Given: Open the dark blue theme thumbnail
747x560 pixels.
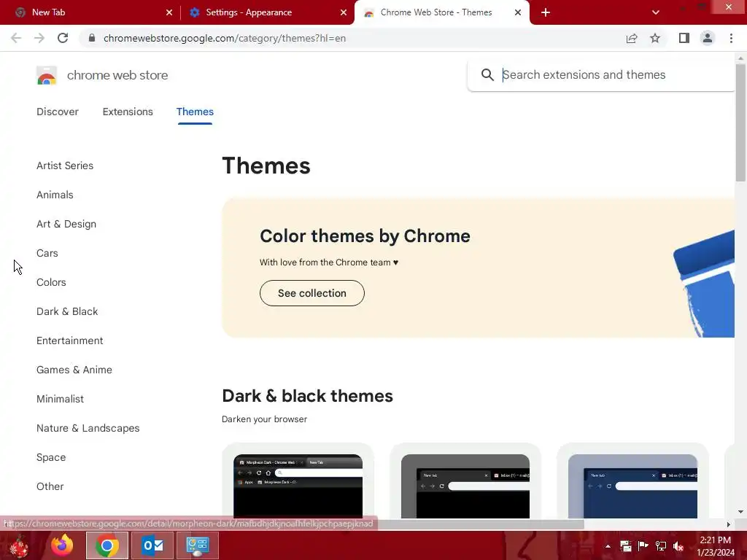Looking at the screenshot, I should pos(632,486).
